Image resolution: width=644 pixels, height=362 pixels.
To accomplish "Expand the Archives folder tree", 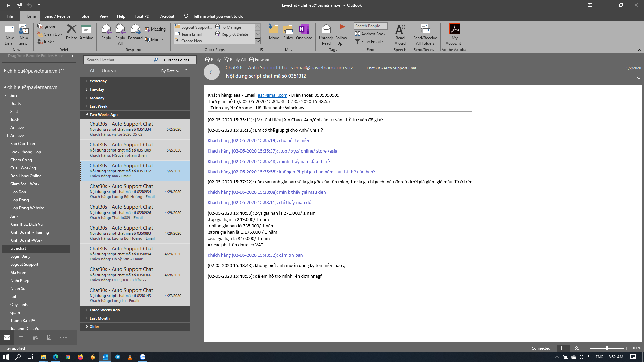I will [x=8, y=136].
